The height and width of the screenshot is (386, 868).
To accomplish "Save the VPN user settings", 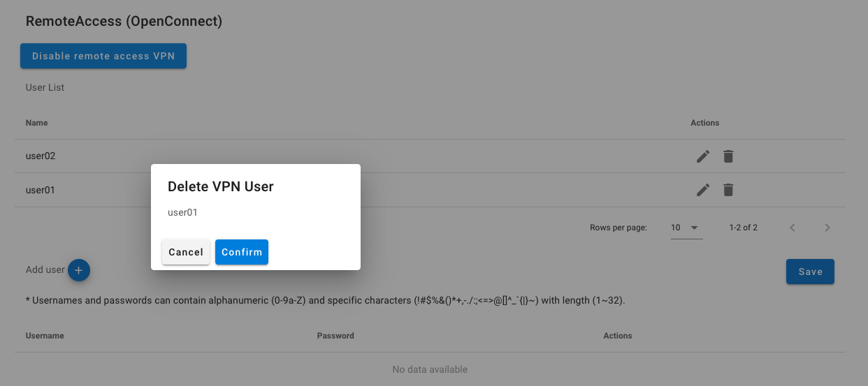I will coord(810,272).
